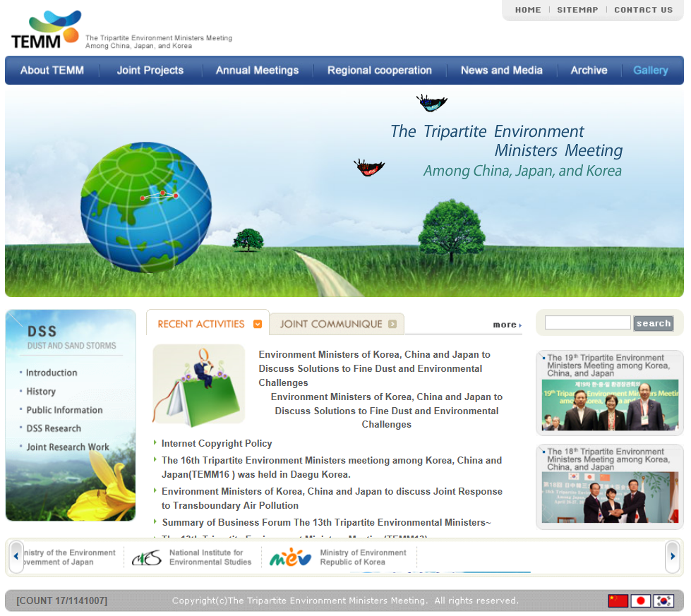
Task: Switch to the Joint Communique tab
Action: click(337, 324)
